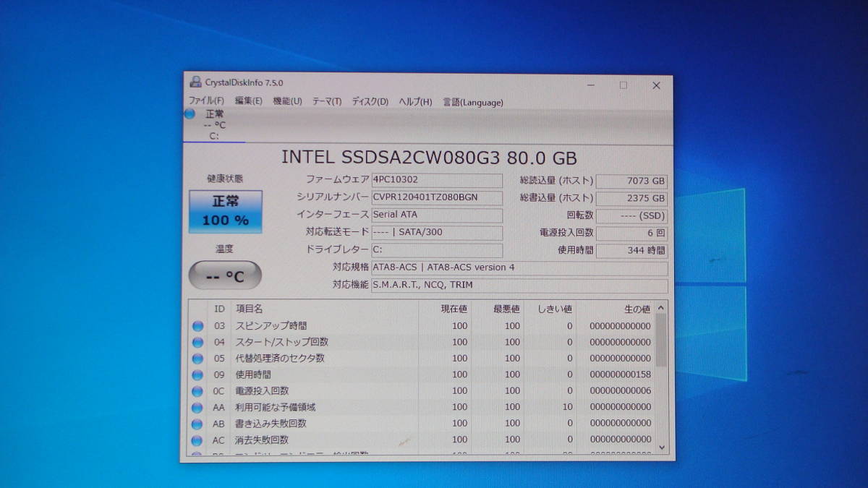Screen dimensions: 868x488
Task: Select the blue dot beside 消去失敗回数
Action: [197, 440]
